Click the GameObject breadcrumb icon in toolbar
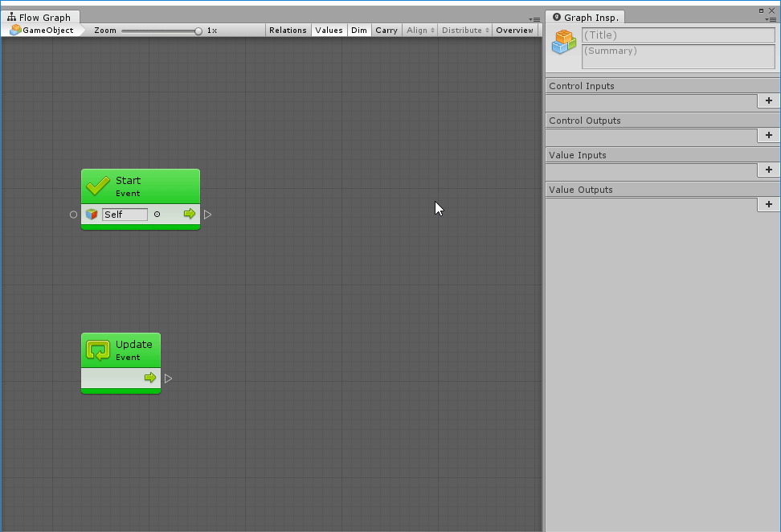 15,31
